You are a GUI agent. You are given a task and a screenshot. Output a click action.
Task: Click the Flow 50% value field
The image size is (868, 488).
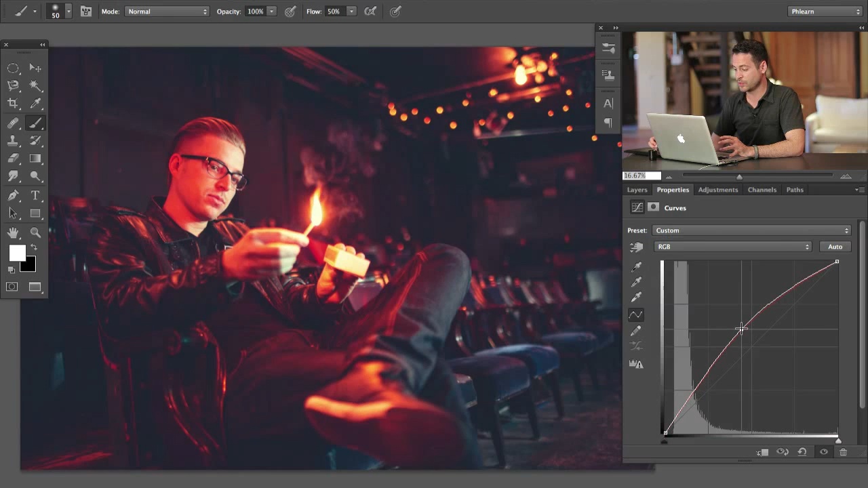pos(334,12)
